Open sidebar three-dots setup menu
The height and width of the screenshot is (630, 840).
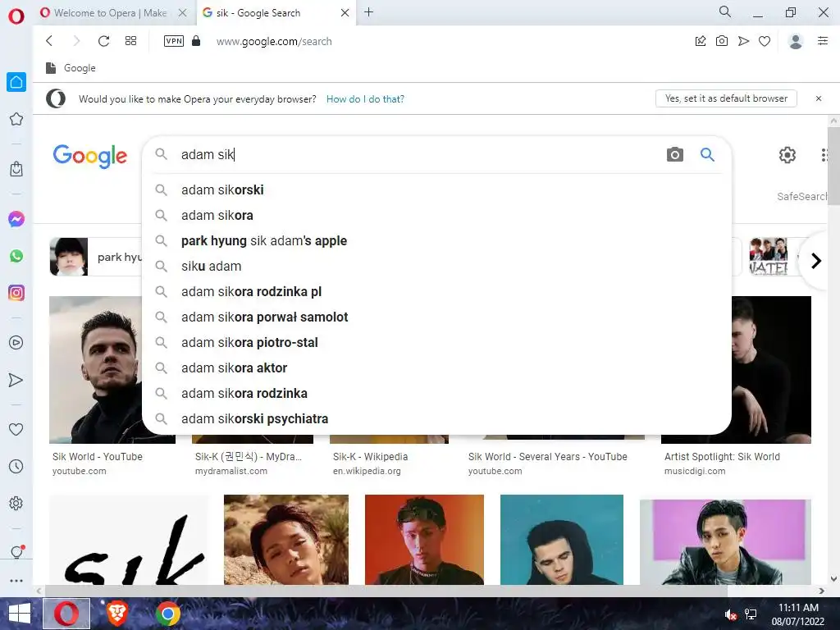coord(16,580)
